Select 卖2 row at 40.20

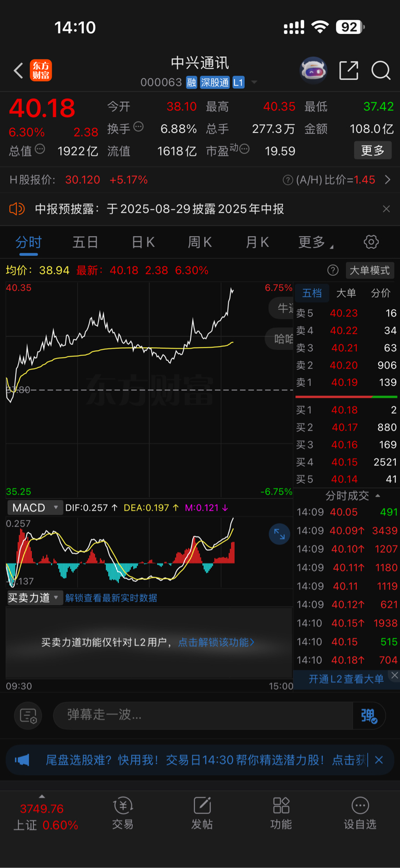(346, 365)
